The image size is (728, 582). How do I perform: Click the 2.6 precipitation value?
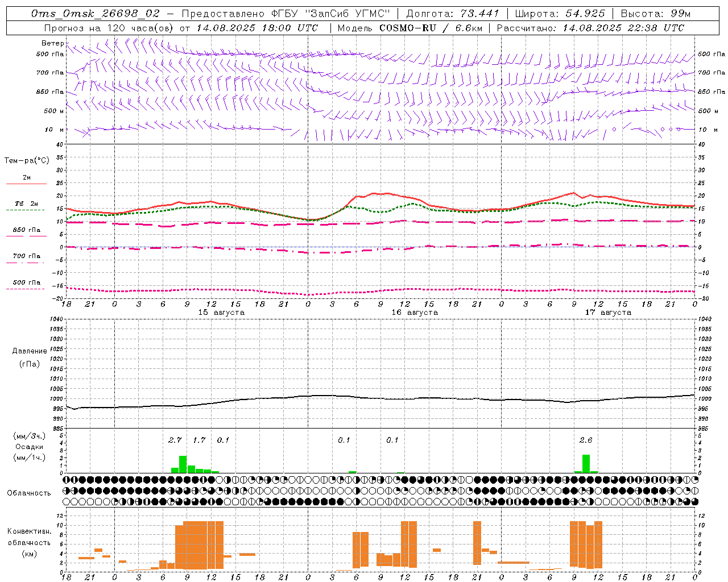(586, 440)
